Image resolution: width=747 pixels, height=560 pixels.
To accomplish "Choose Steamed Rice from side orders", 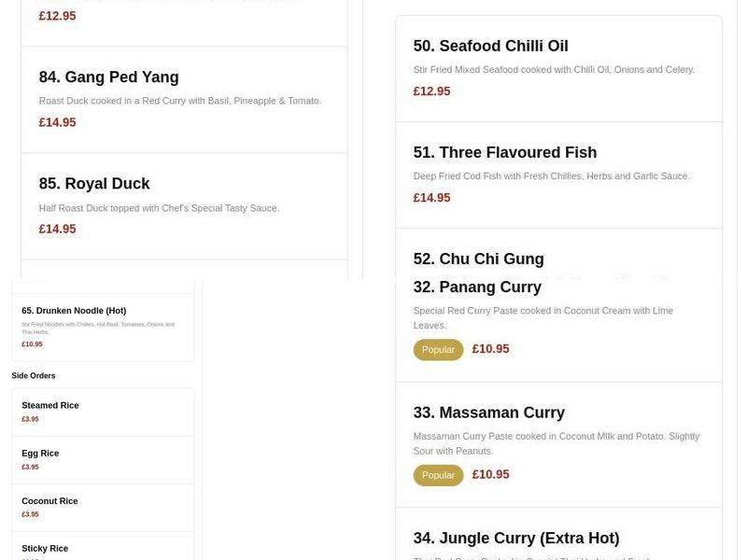I will pyautogui.click(x=50, y=405).
